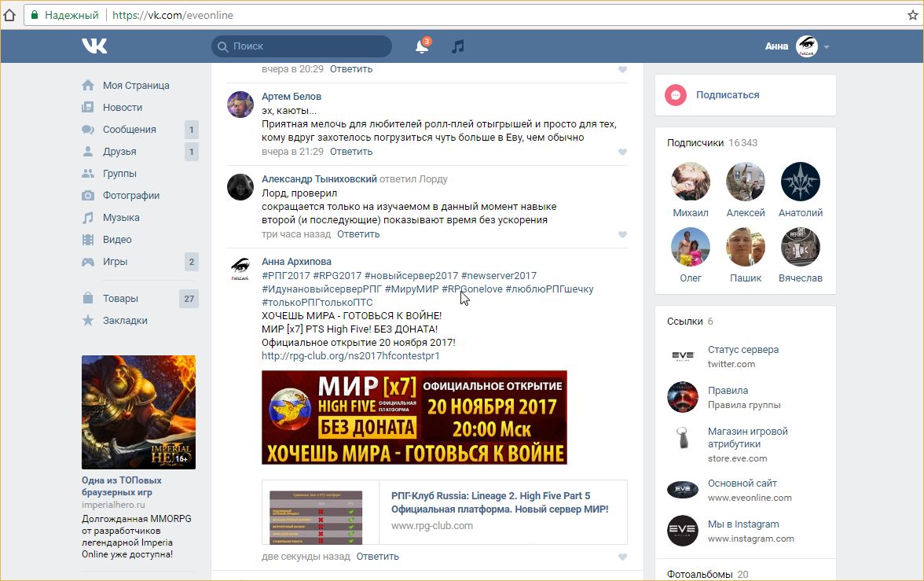Click the browser home button
The image size is (924, 581).
pyautogui.click(x=9, y=16)
